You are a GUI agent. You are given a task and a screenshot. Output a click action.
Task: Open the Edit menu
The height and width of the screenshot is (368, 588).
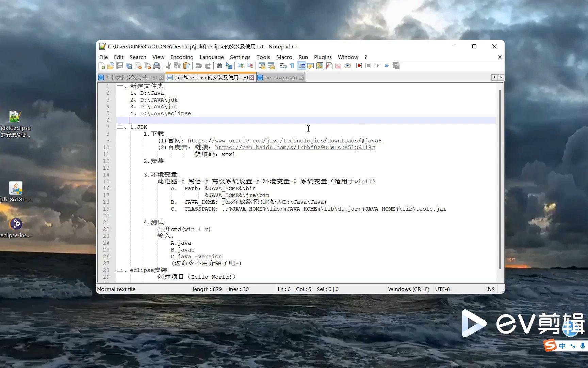click(119, 57)
